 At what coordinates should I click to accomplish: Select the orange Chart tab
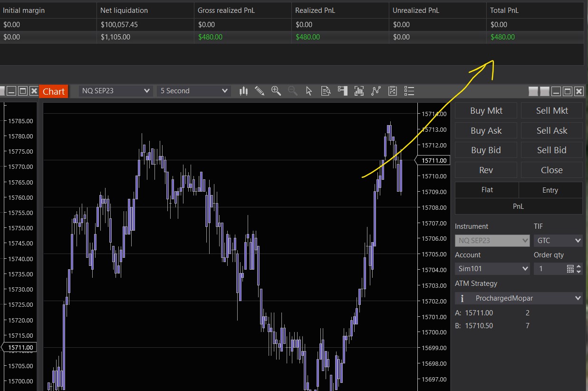click(54, 91)
